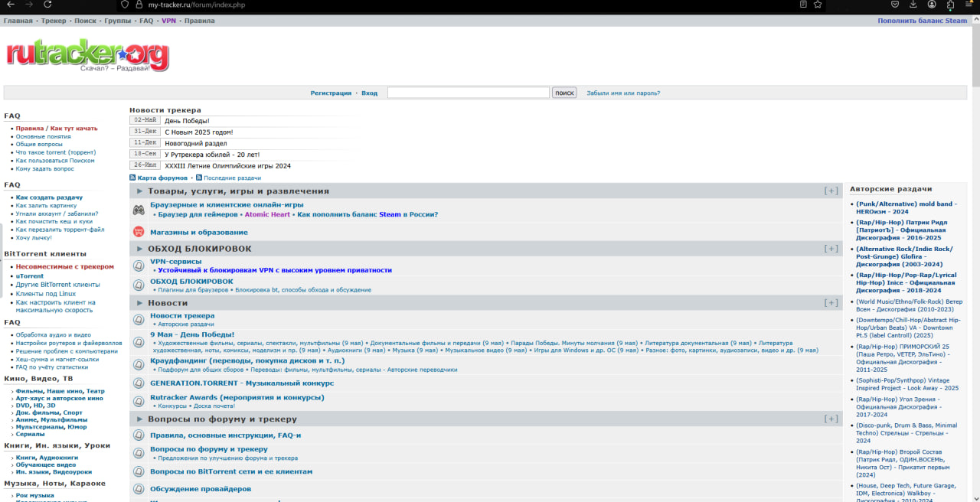The height and width of the screenshot is (502, 980).
Task: Click forum icon next to GENERATION.TORRENT
Action: [x=139, y=383]
